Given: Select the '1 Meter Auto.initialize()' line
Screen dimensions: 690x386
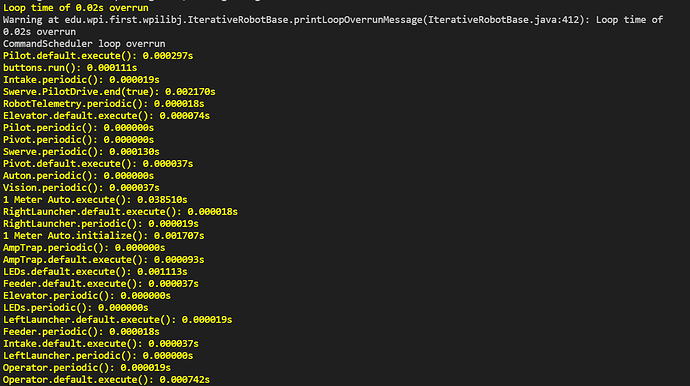Looking at the screenshot, I should (104, 236).
